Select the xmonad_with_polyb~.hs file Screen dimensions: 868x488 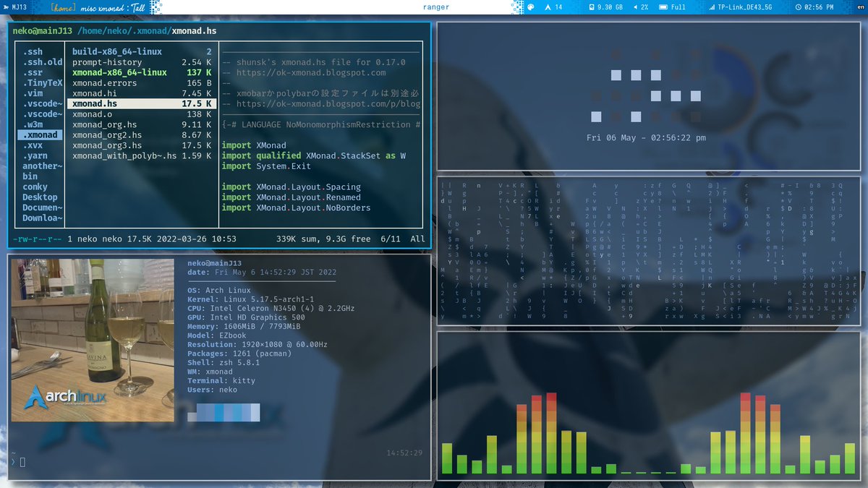tap(142, 155)
